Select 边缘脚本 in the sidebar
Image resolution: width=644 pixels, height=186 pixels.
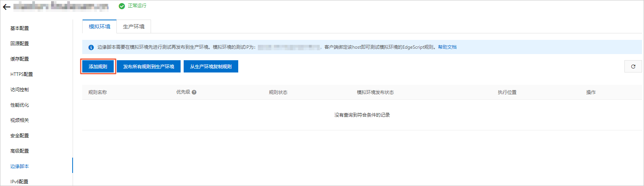(20, 166)
